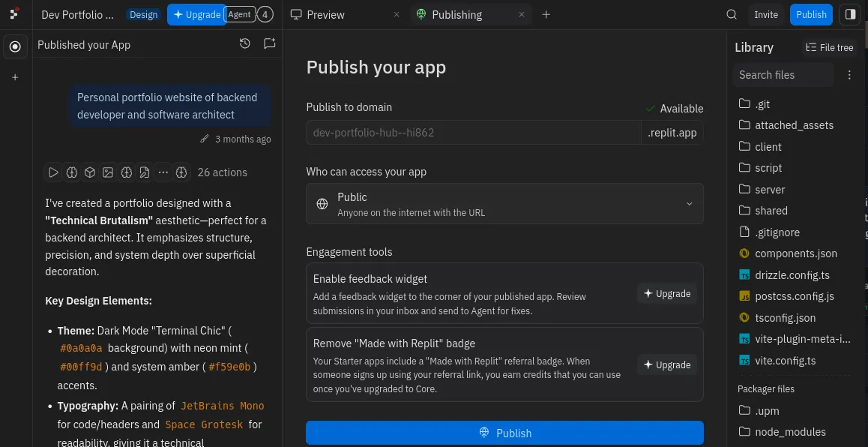
Task: Click the Replit logo icon
Action: tap(14, 14)
